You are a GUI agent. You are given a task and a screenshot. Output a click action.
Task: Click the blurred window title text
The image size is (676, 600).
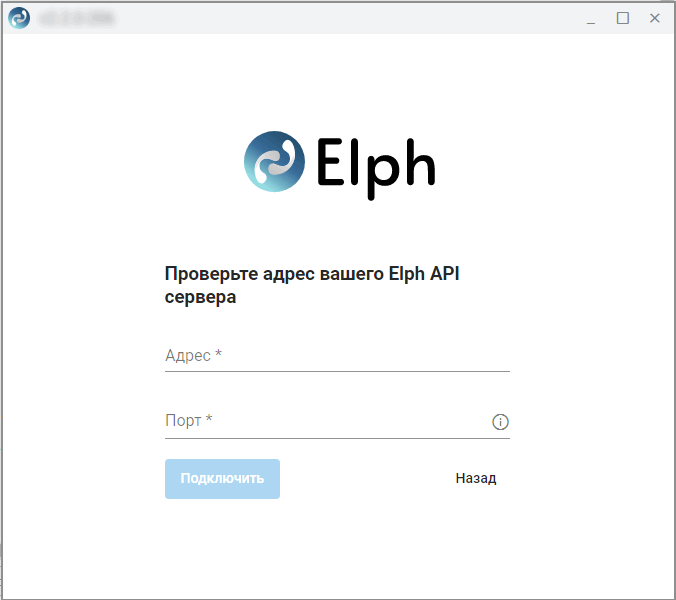(x=76, y=18)
